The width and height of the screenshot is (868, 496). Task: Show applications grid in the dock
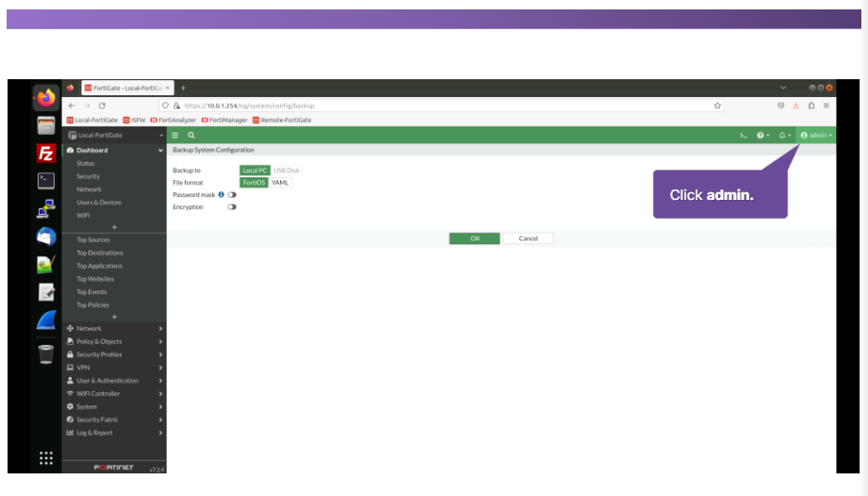(x=46, y=457)
